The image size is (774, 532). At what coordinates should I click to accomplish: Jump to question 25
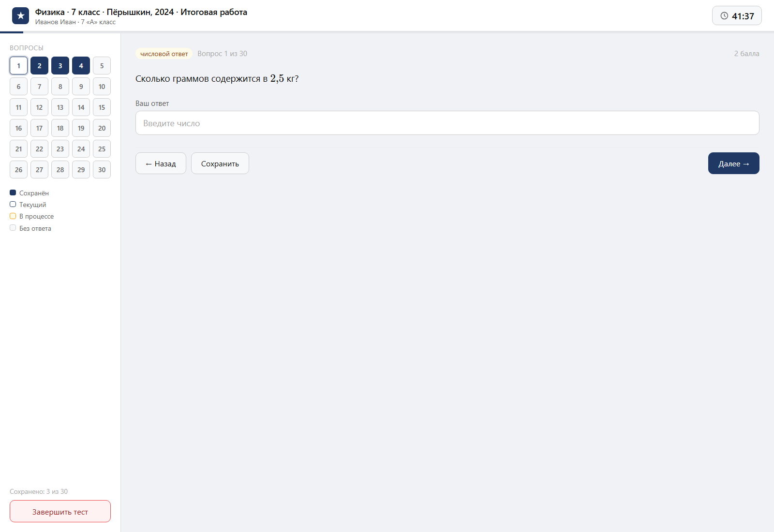(x=102, y=149)
